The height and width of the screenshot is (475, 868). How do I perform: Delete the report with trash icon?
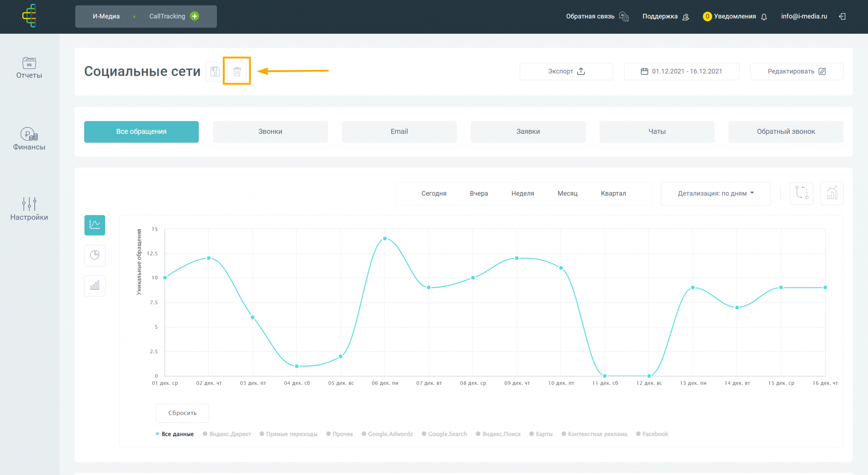[x=237, y=71]
